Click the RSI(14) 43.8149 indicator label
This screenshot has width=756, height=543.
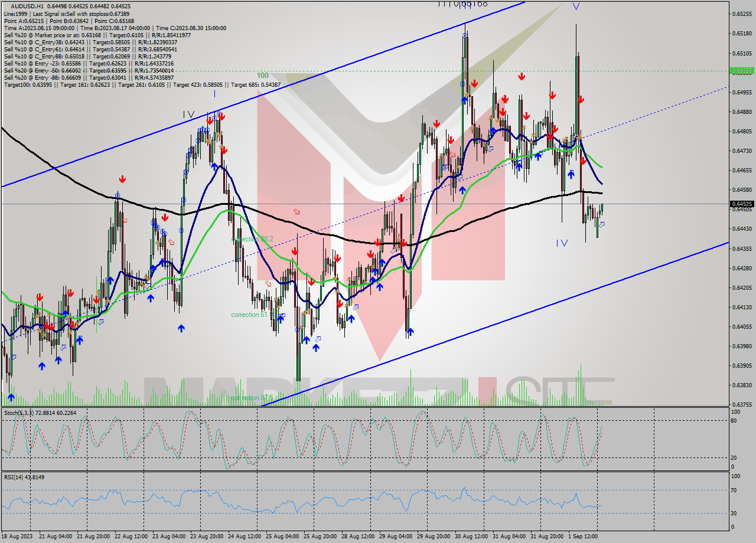coord(24,477)
